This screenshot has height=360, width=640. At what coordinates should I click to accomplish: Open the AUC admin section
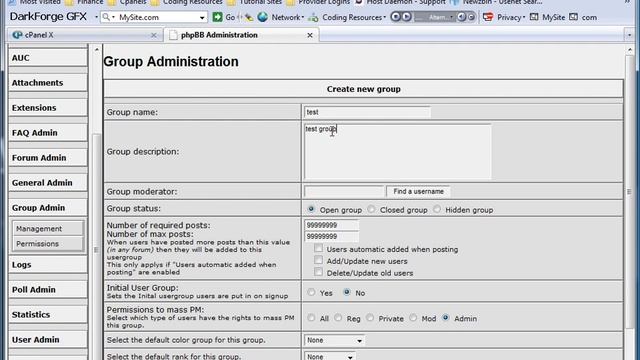(x=48, y=58)
